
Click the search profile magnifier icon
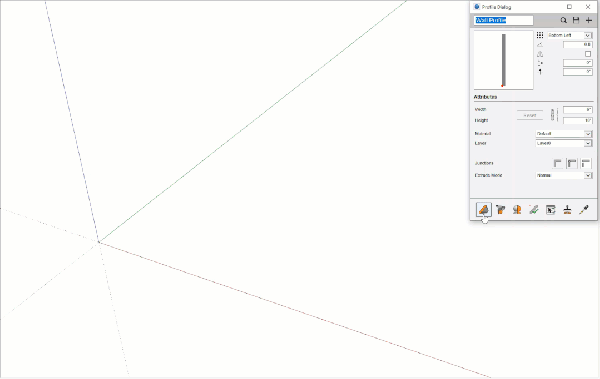tap(563, 20)
